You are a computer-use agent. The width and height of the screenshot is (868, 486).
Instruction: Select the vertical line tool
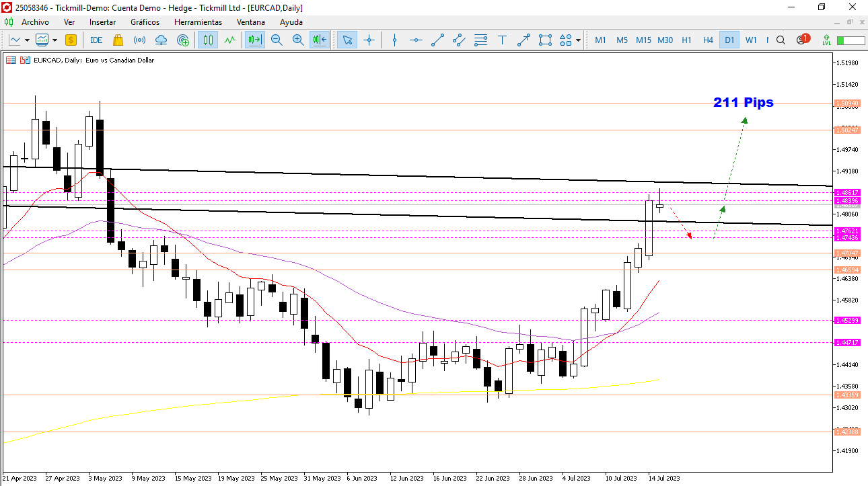(394, 40)
